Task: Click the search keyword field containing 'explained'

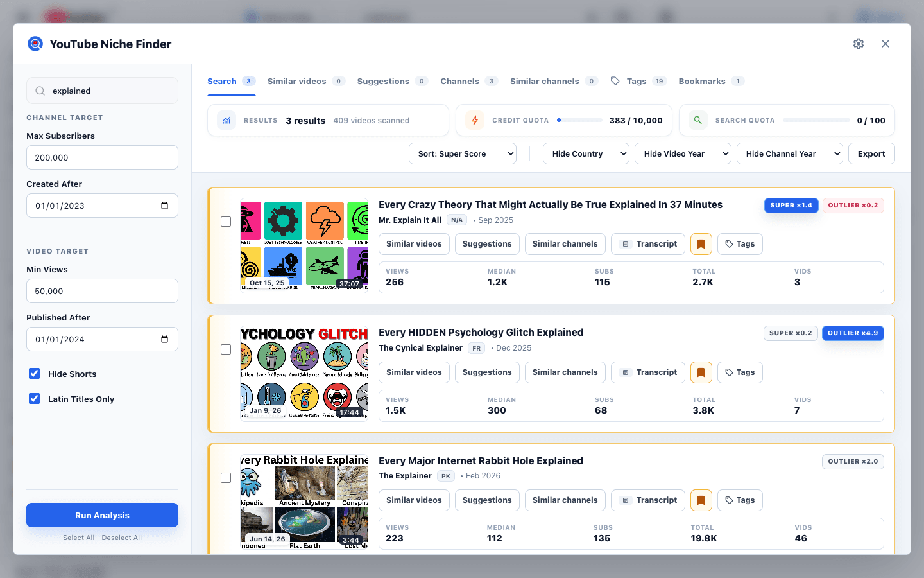Action: [102, 91]
